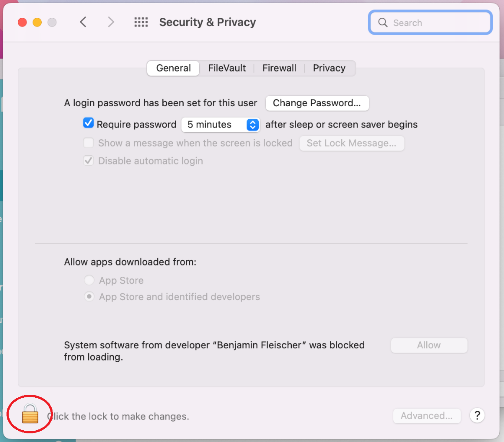The width and height of the screenshot is (504, 442).
Task: Switch to the FileVault tab
Action: [227, 68]
